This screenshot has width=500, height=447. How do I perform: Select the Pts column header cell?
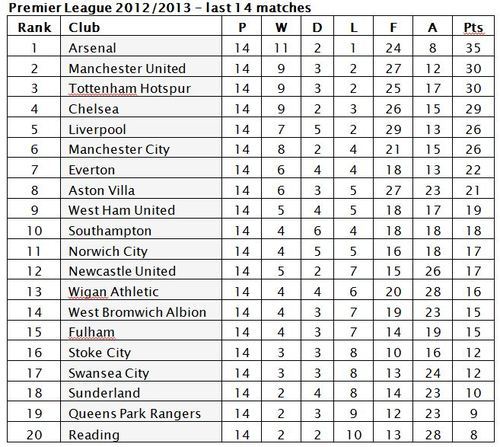(x=473, y=26)
